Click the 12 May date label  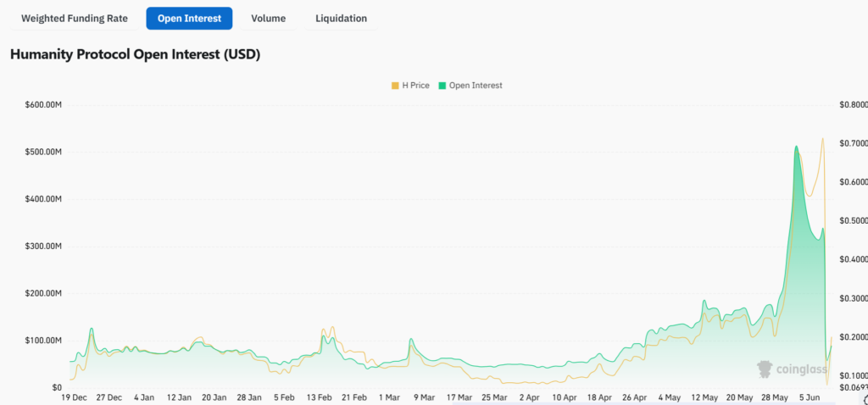[x=704, y=397]
